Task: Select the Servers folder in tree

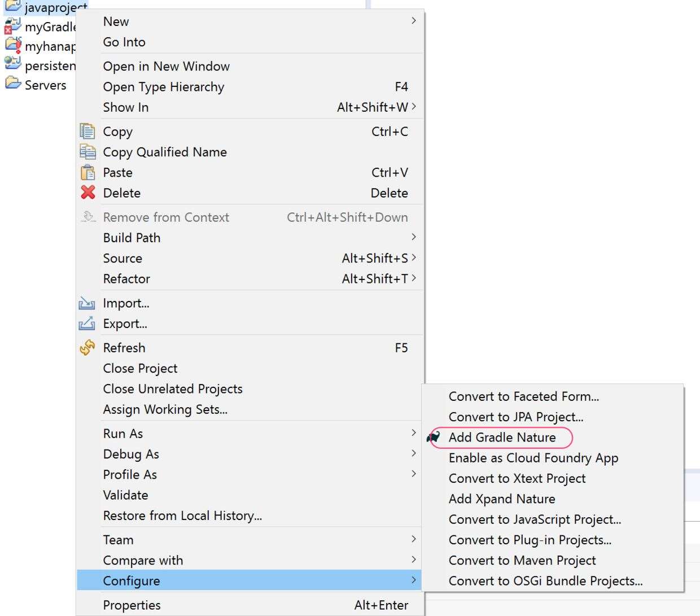Action: coord(45,85)
